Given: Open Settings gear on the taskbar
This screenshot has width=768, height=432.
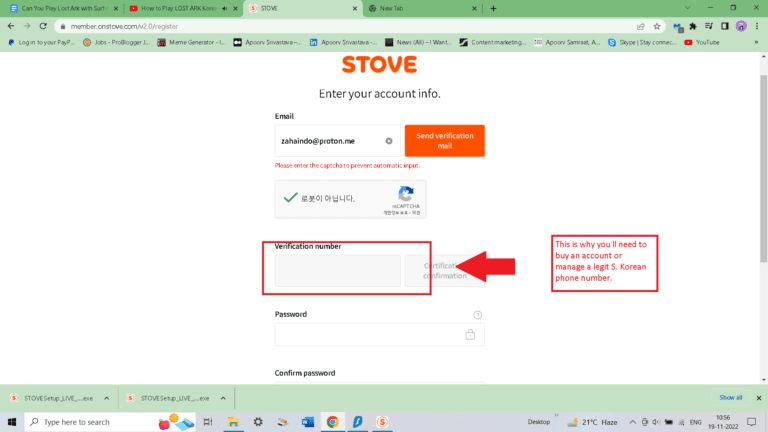Looking at the screenshot, I should coord(258,422).
